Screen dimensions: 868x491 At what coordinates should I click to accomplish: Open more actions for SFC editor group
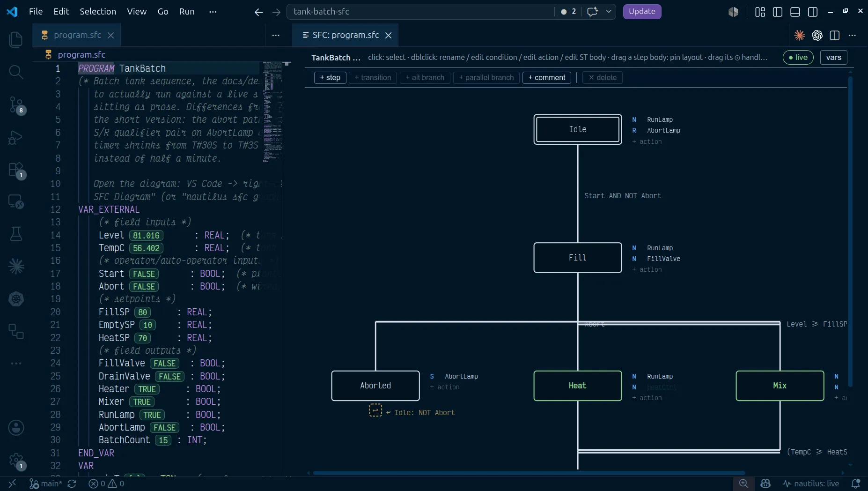[x=852, y=35]
